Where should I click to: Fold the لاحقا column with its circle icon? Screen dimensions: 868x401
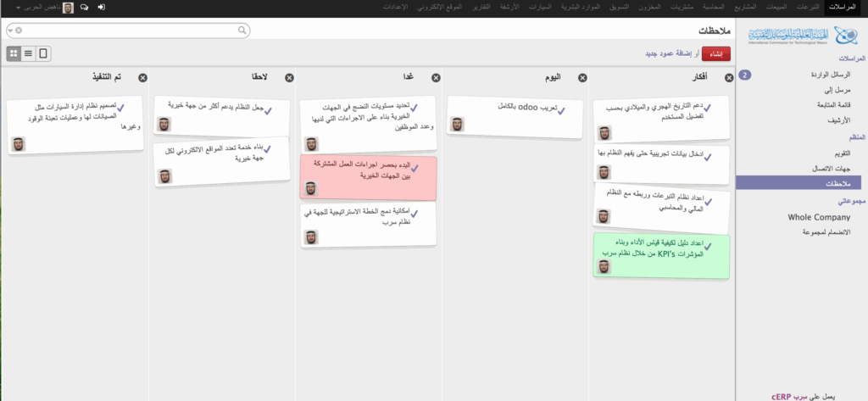pyautogui.click(x=290, y=78)
